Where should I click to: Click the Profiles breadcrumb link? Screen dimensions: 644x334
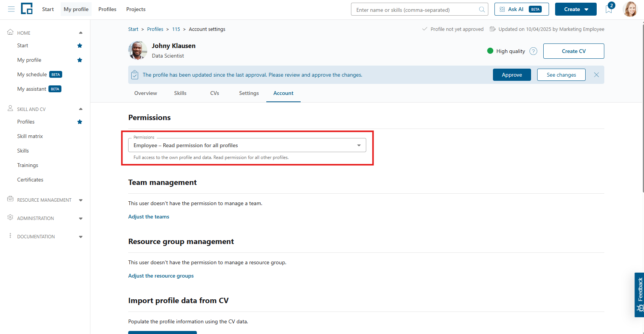pos(155,29)
